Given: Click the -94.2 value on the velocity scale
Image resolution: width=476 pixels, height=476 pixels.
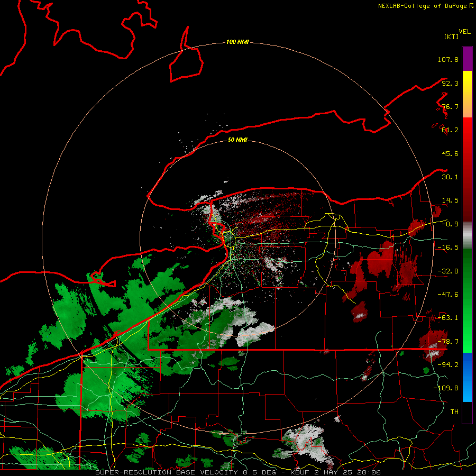Looking at the screenshot, I should click(448, 365).
